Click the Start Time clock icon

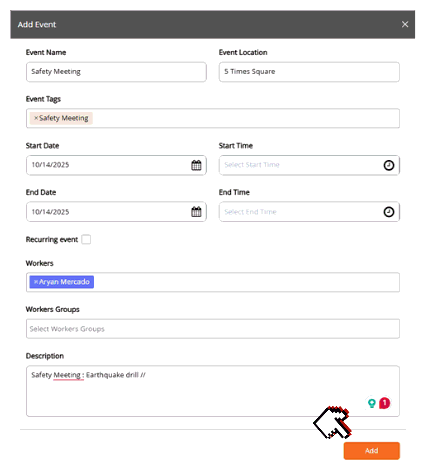[389, 165]
